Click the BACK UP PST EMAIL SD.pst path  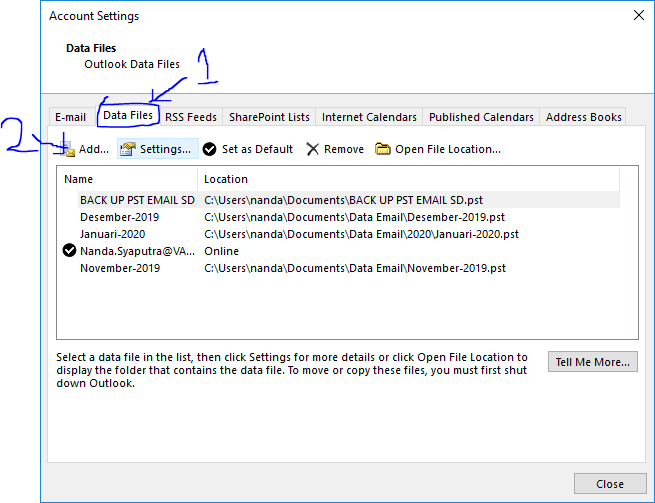(343, 200)
